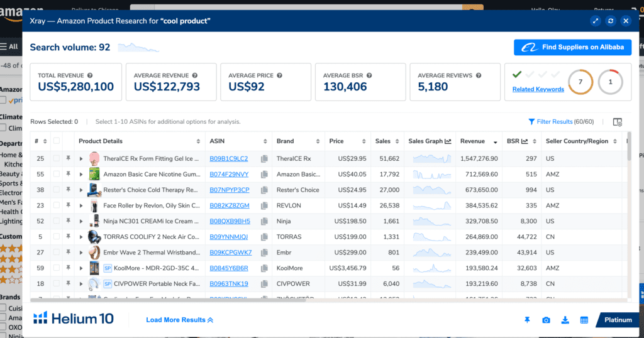Expand the Rester's Choice row details
644x338 pixels.
81,190
